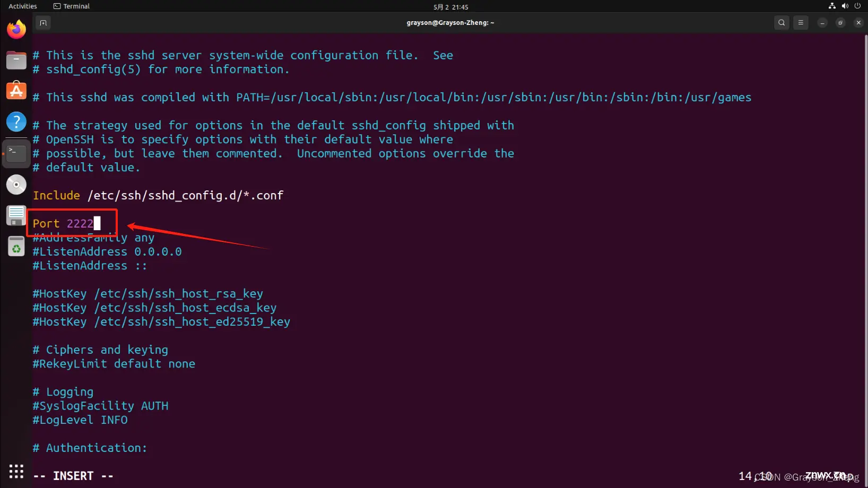Open the Help icon in dock
The width and height of the screenshot is (868, 488).
tap(16, 122)
